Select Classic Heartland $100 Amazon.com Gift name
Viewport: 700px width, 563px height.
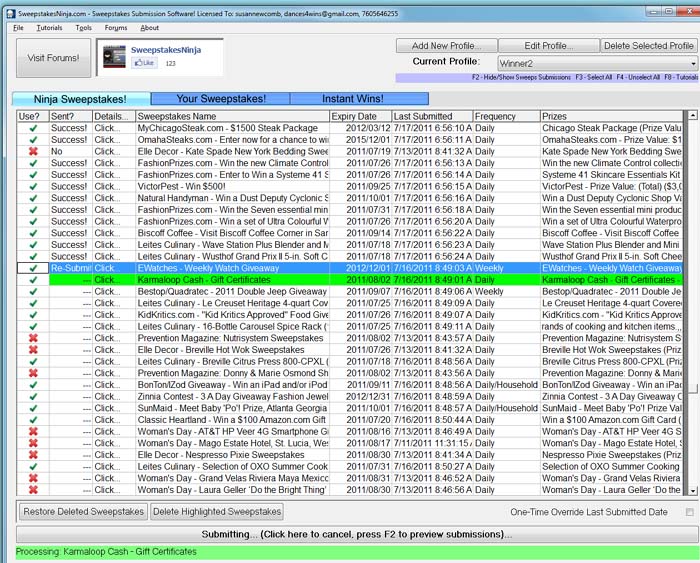[x=231, y=420]
